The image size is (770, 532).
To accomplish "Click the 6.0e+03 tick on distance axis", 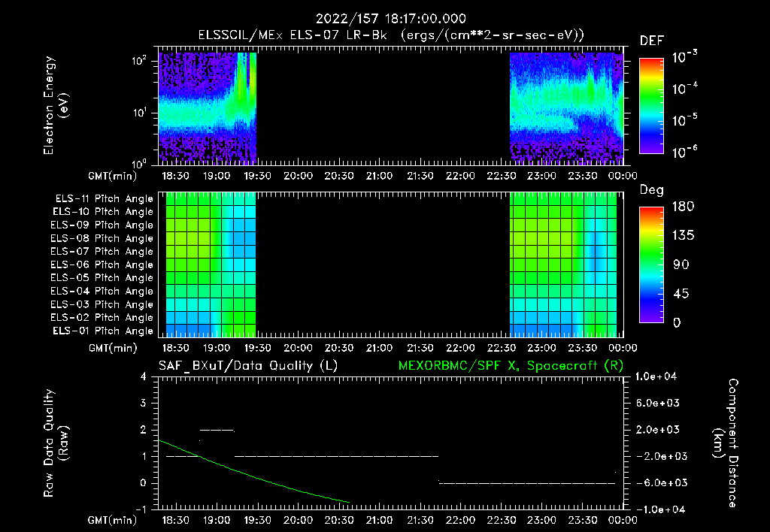I will (658, 403).
